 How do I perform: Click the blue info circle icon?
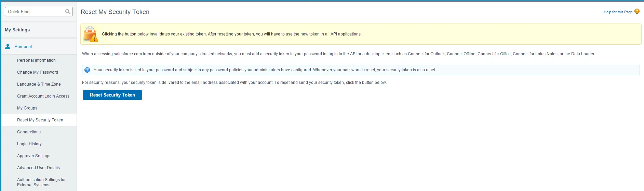tap(87, 70)
